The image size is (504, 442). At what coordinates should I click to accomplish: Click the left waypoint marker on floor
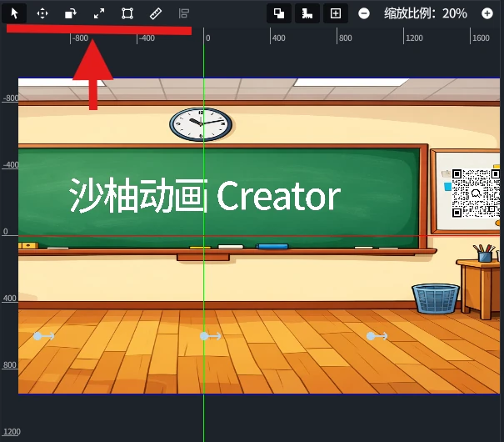pos(43,336)
